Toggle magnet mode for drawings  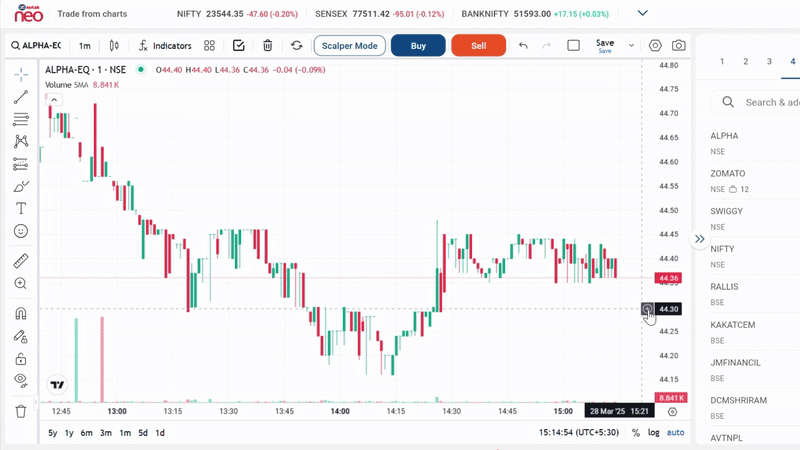click(x=21, y=313)
